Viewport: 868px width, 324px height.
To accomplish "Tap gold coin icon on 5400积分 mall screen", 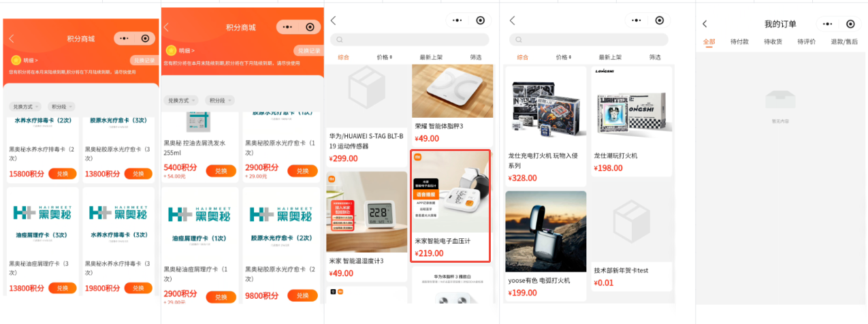I will [x=171, y=50].
